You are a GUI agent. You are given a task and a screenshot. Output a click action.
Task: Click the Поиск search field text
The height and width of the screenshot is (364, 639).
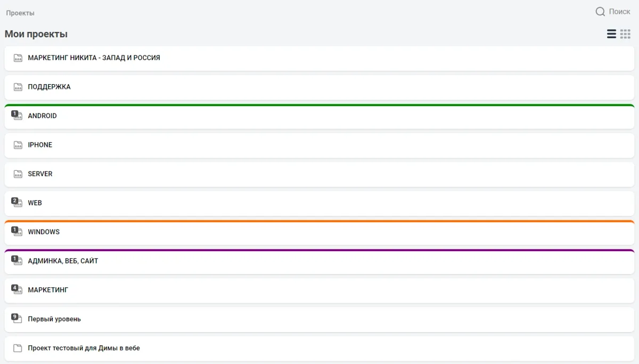pos(619,12)
